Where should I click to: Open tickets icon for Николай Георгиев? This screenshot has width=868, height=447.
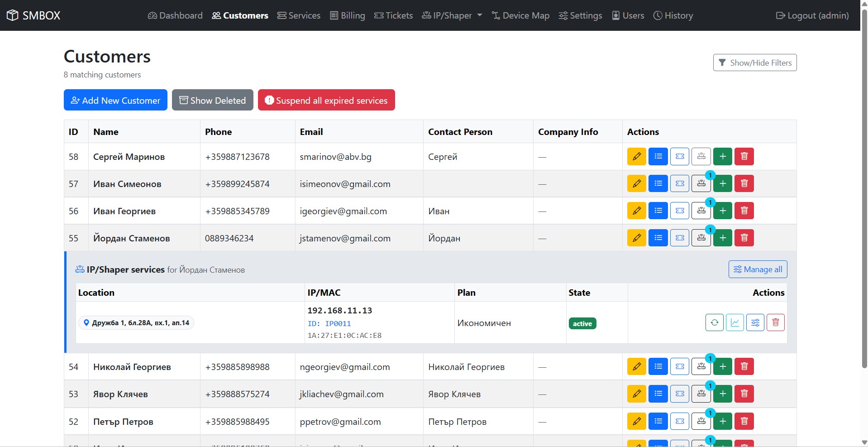pos(679,366)
